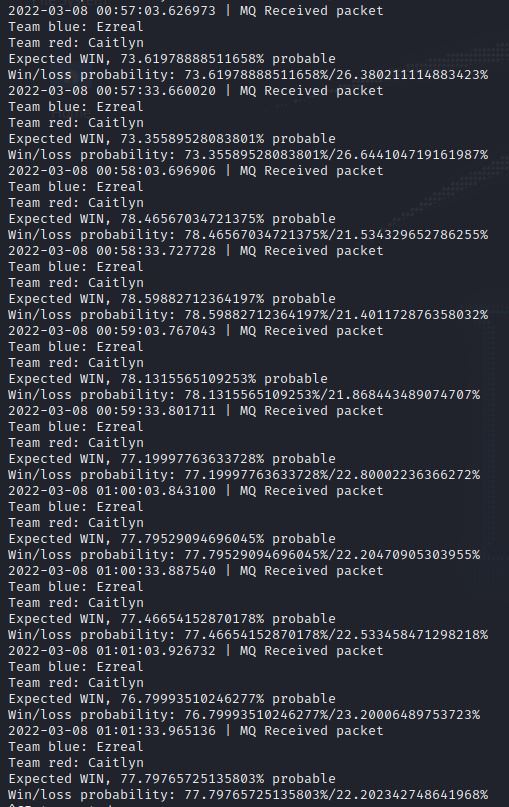
Task: Click the timestamp 2022-03-08 00:57:03.626973
Action: 112,11
